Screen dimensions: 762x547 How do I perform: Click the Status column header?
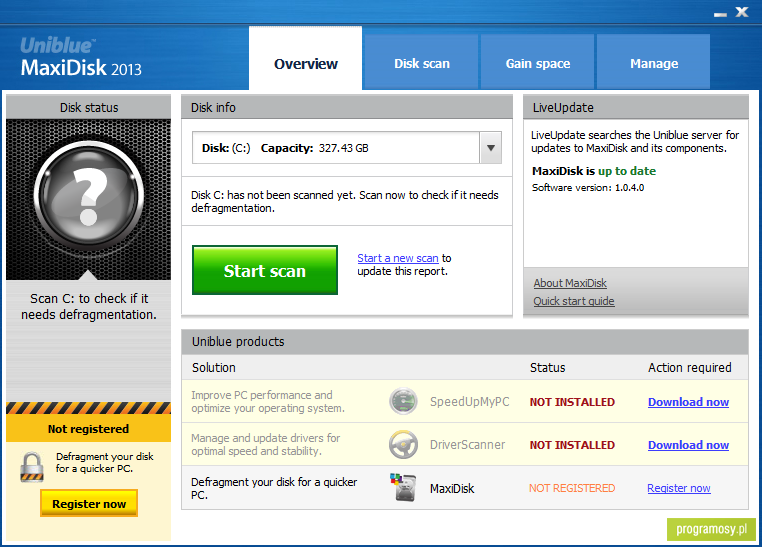(x=548, y=367)
